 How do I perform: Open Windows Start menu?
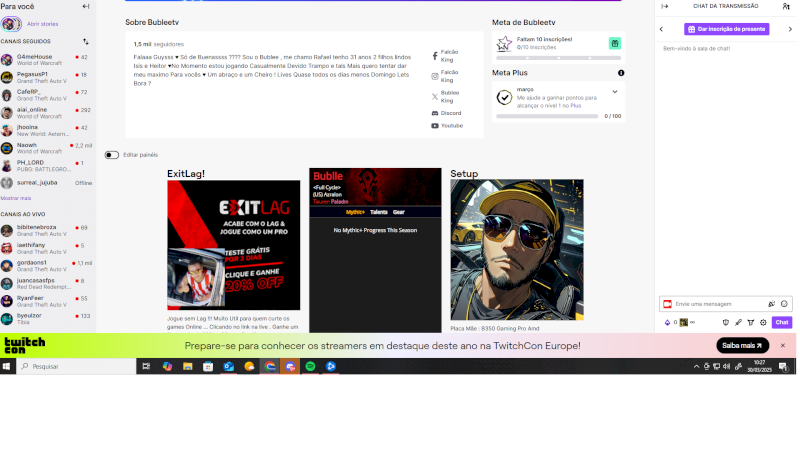(x=7, y=366)
